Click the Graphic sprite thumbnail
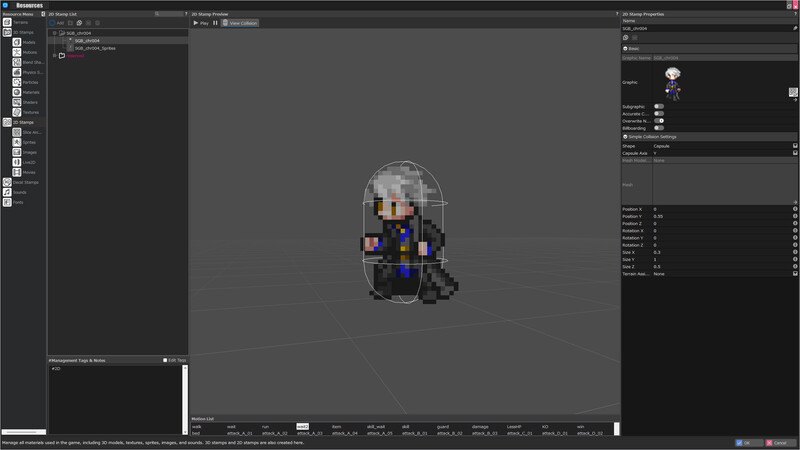The height and width of the screenshot is (450, 800). click(673, 83)
